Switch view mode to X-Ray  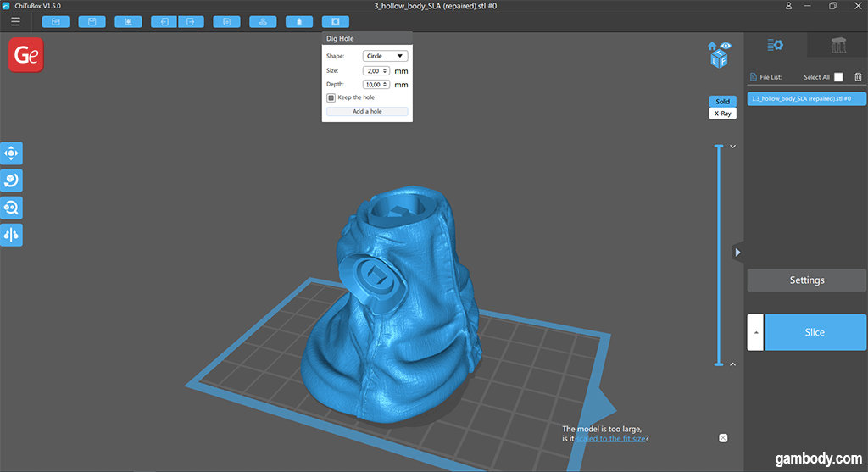point(722,113)
